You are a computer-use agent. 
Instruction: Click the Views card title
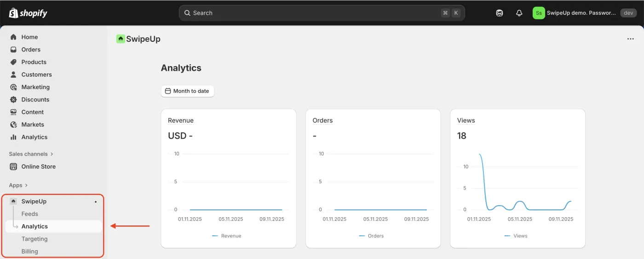point(466,120)
